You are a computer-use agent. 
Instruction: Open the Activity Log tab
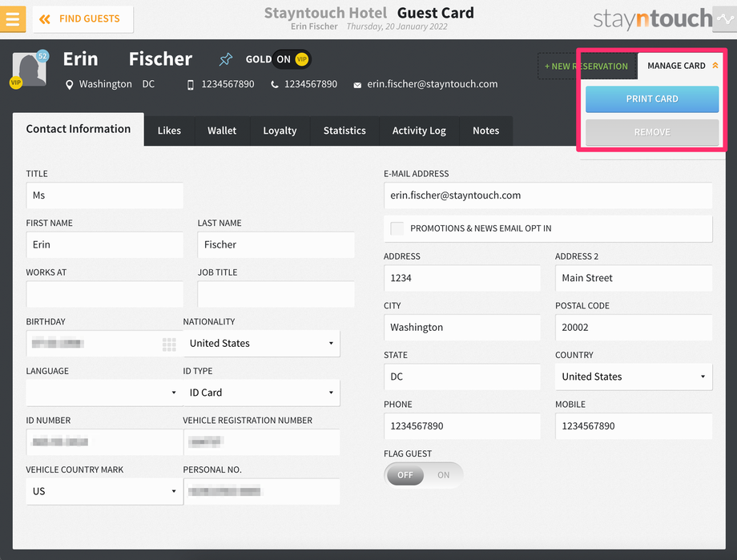point(419,131)
